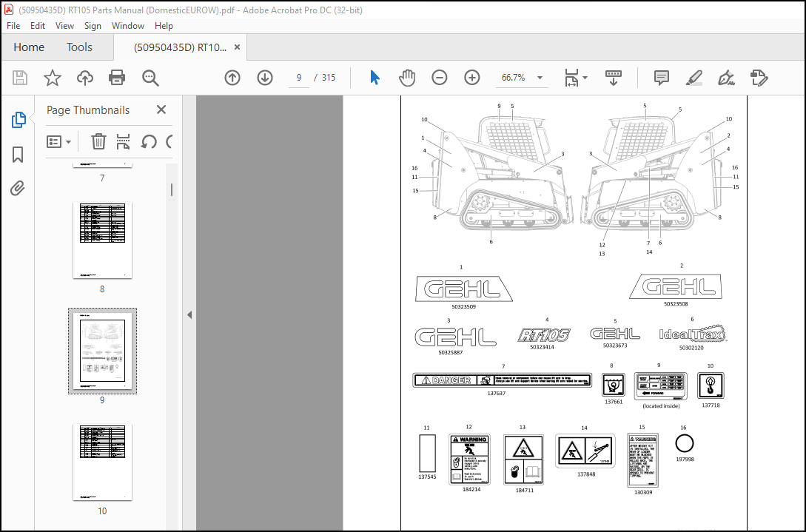
Task: Open the Attachments paperclip pane
Action: pos(18,188)
